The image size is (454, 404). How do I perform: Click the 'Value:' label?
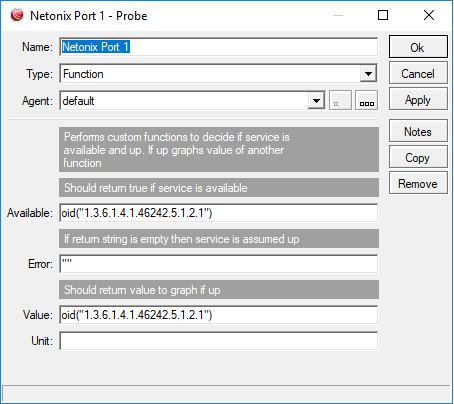click(x=38, y=315)
